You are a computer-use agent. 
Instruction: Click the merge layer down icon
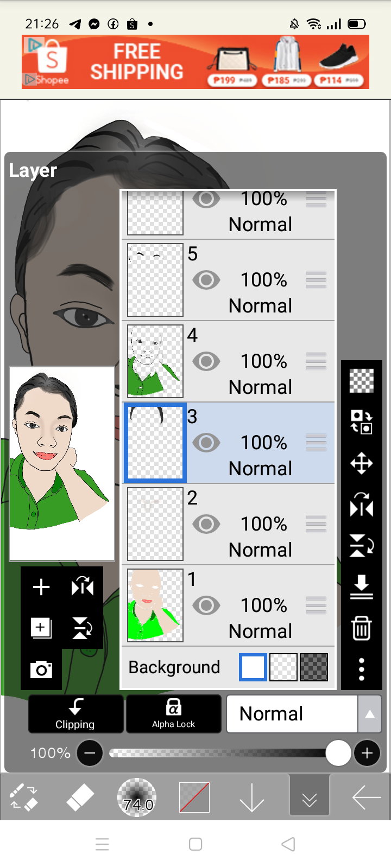click(362, 587)
